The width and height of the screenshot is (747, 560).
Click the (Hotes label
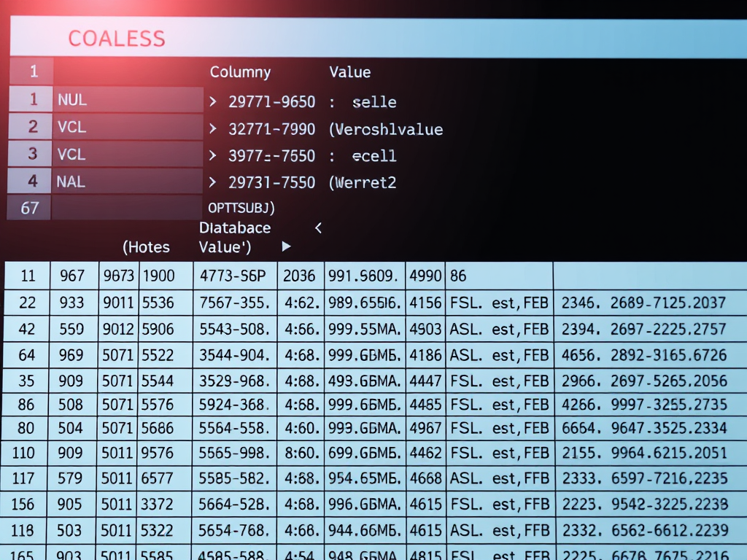pyautogui.click(x=147, y=247)
